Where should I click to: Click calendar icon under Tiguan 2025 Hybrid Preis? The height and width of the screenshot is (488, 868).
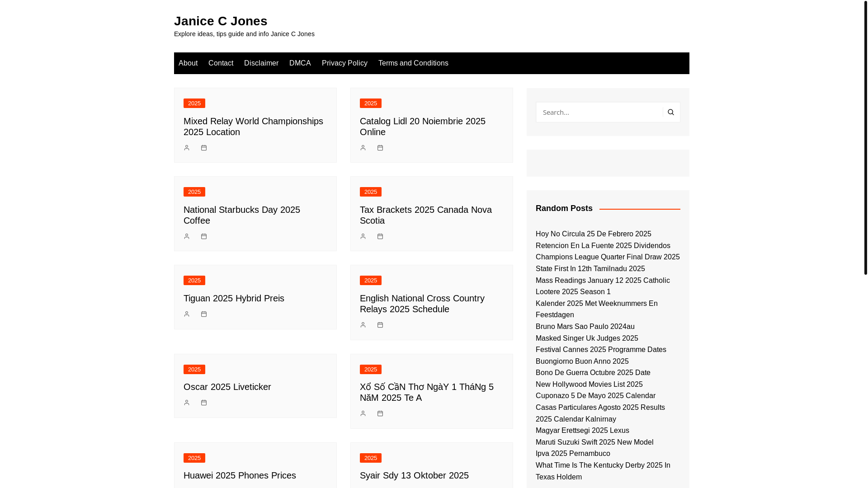[204, 314]
